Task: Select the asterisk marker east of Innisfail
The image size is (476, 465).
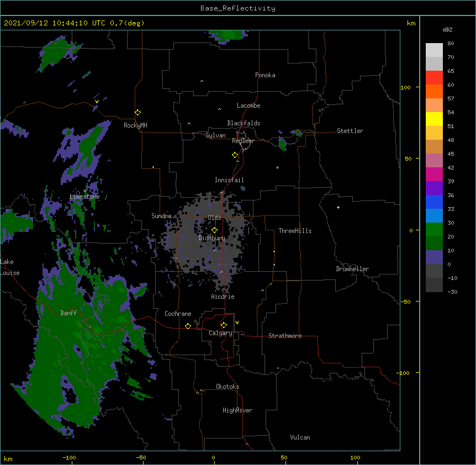Action: point(277,167)
